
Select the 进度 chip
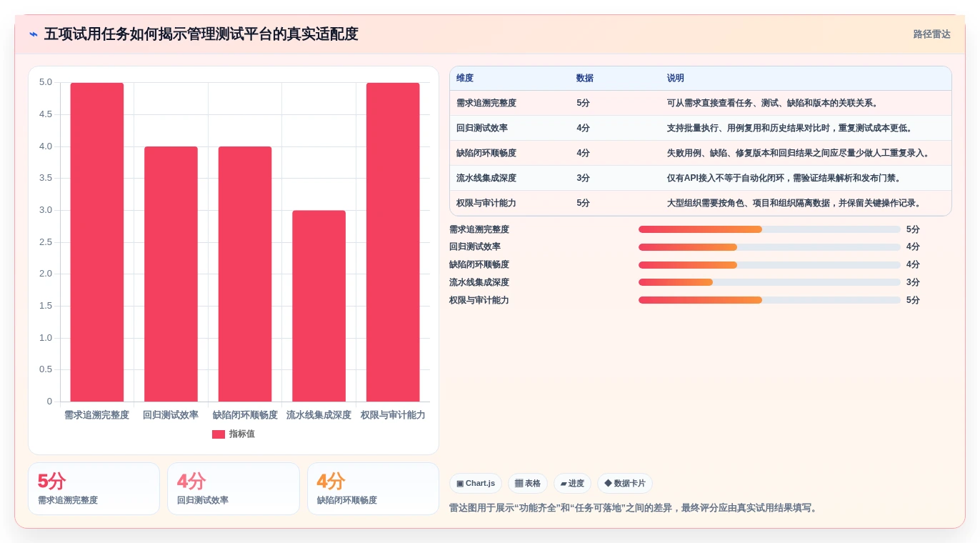(x=572, y=484)
